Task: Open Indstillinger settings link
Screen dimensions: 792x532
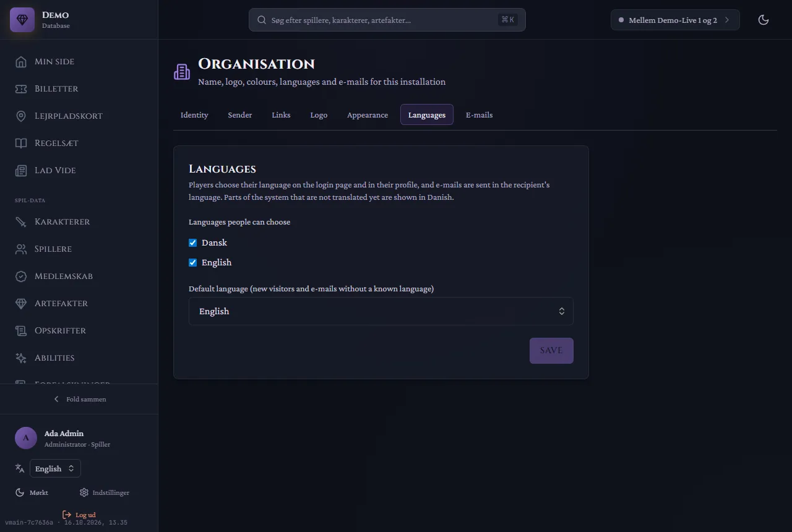Action: [105, 492]
